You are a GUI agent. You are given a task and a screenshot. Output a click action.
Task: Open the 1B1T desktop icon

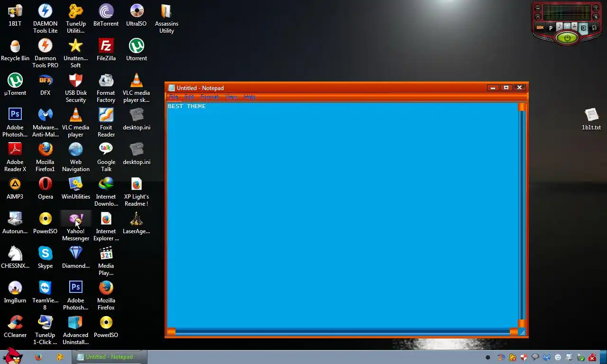[x=15, y=15]
